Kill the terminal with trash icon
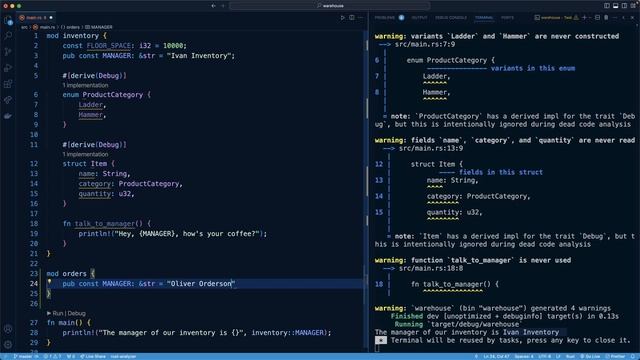The width and height of the screenshot is (640, 360). click(x=606, y=18)
